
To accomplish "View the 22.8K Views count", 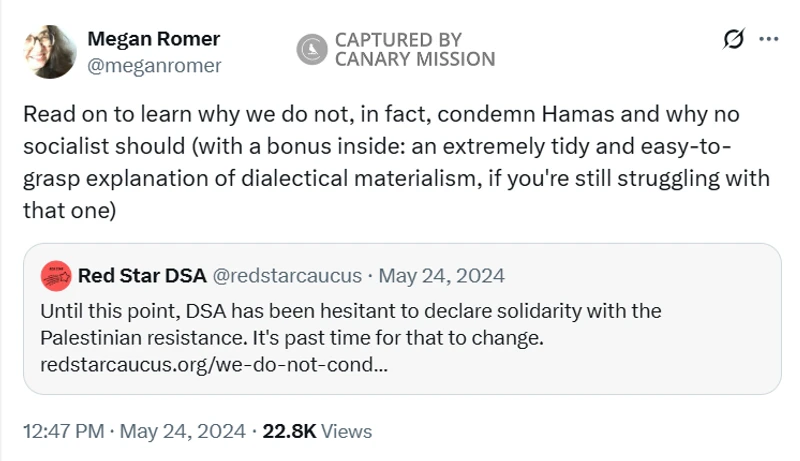I will [289, 431].
